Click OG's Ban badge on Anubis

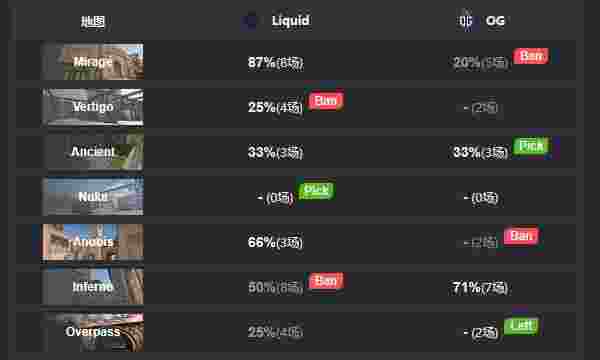(521, 236)
